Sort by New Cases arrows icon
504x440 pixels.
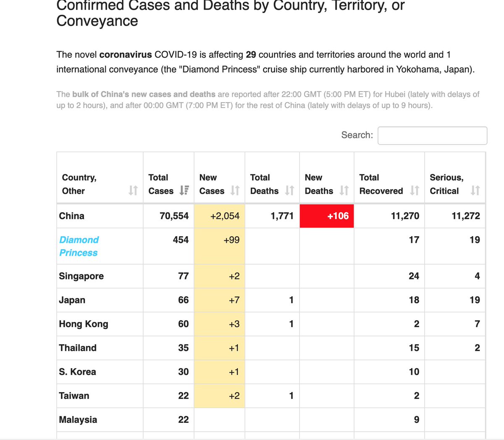tap(235, 191)
